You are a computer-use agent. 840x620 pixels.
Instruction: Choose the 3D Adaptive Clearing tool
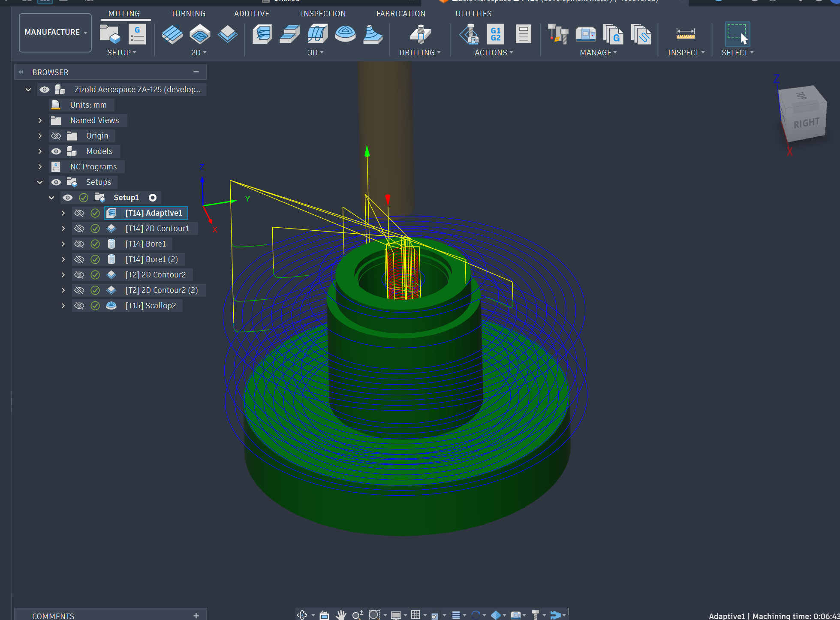[x=262, y=34]
